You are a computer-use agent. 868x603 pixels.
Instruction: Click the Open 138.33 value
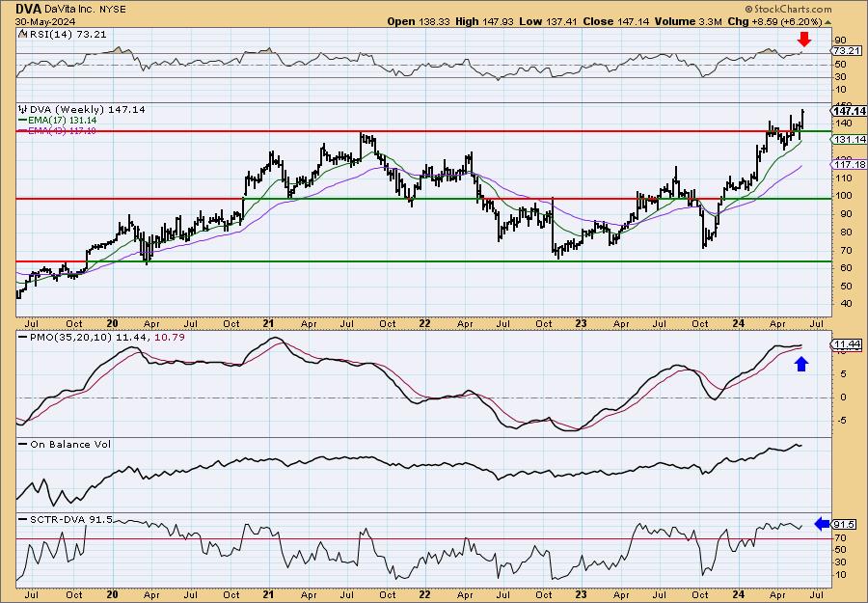pos(419,21)
